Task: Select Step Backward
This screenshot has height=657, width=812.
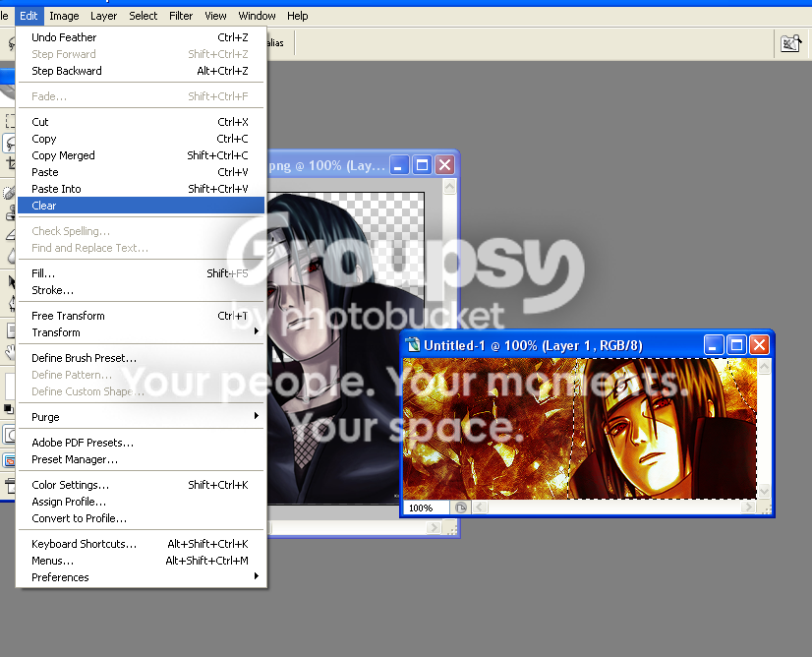Action: pos(141,71)
